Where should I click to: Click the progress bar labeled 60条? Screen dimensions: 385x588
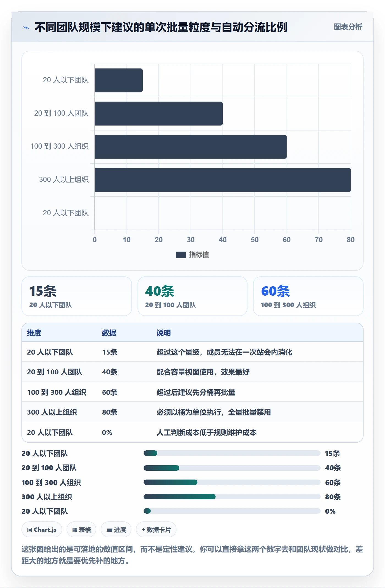coord(232,482)
